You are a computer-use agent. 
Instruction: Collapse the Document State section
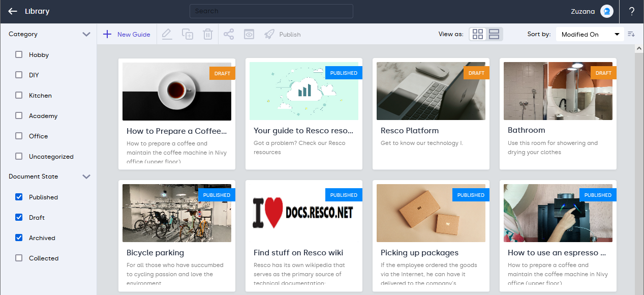[x=86, y=176]
